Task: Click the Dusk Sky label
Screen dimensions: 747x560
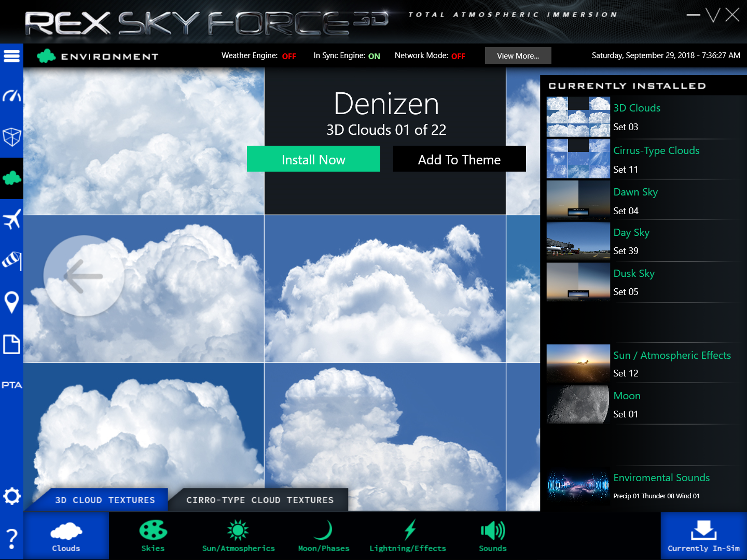Action: 634,273
